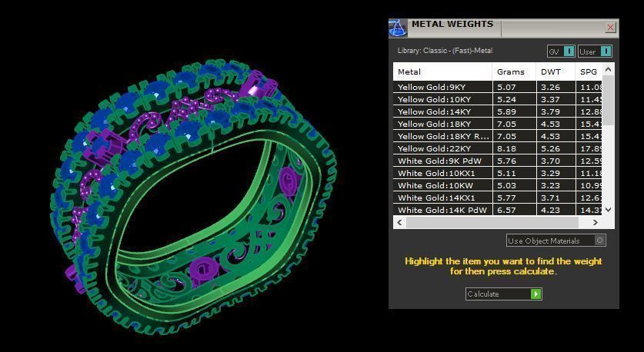Click the 3.79 DWT value
The image size is (644, 352).
point(550,111)
